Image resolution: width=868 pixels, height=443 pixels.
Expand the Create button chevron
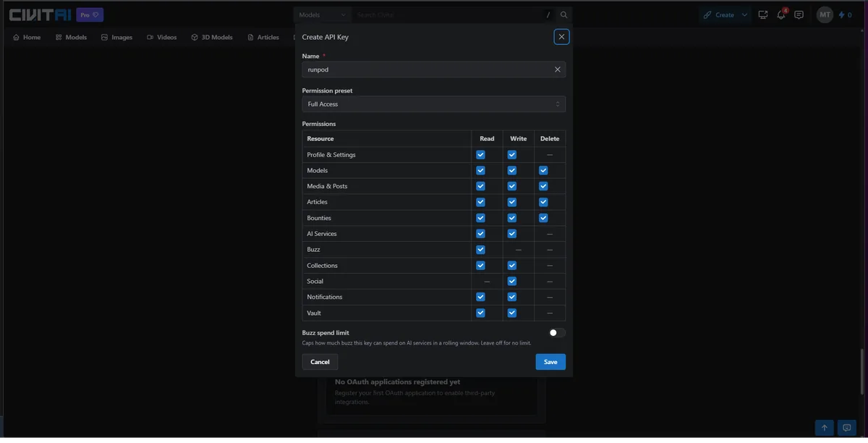[x=745, y=14]
